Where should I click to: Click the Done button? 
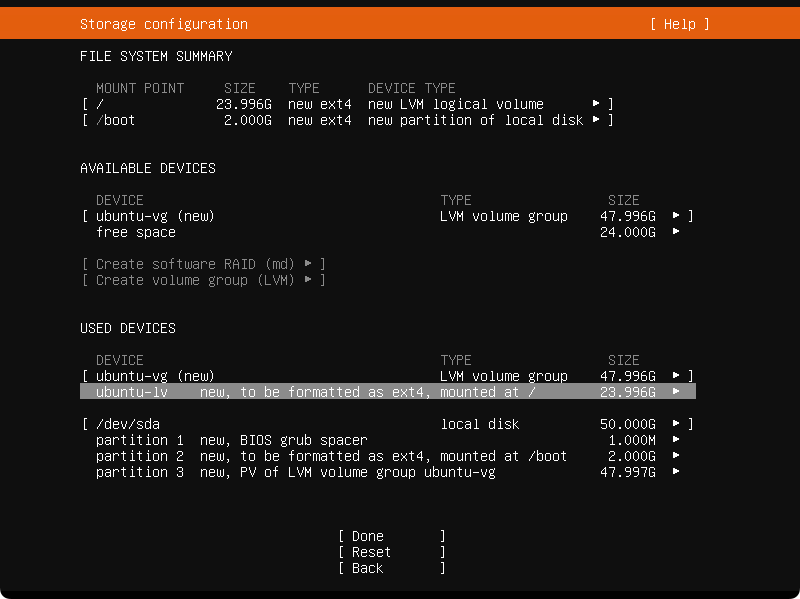pos(392,536)
